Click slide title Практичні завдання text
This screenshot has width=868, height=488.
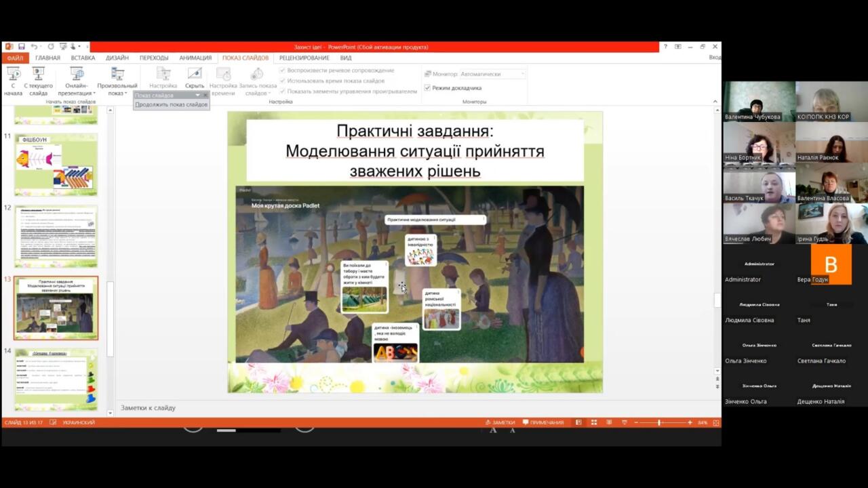pyautogui.click(x=415, y=131)
